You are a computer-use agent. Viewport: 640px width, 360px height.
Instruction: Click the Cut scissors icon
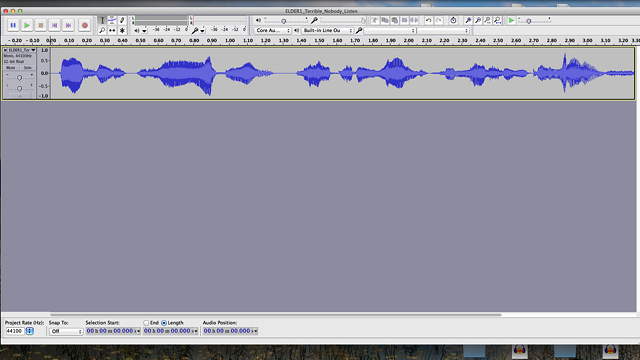[x=375, y=20]
